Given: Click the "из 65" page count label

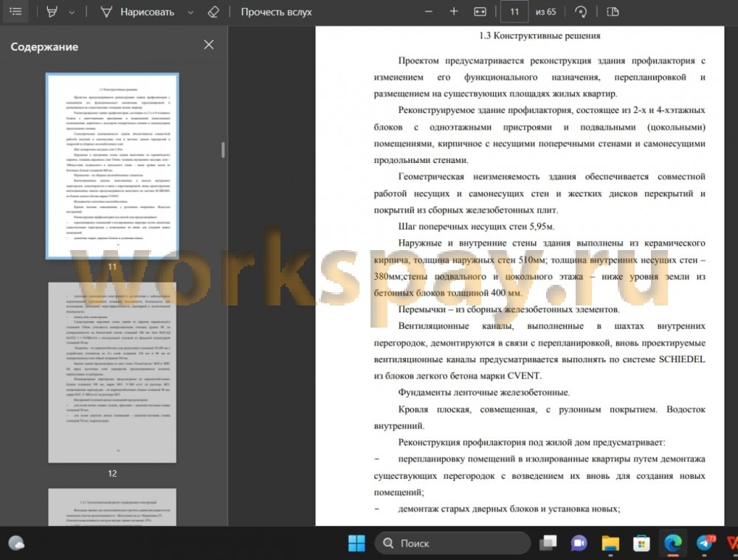Looking at the screenshot, I should [545, 12].
